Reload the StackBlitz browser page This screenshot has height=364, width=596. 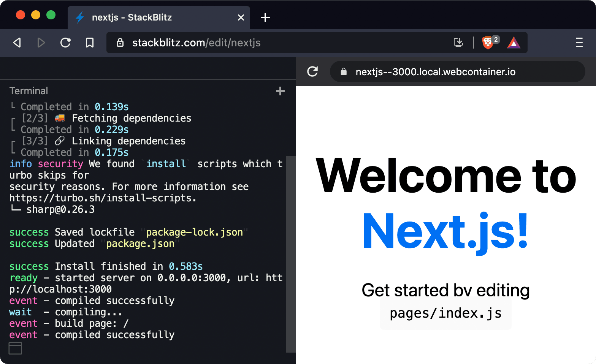(65, 43)
